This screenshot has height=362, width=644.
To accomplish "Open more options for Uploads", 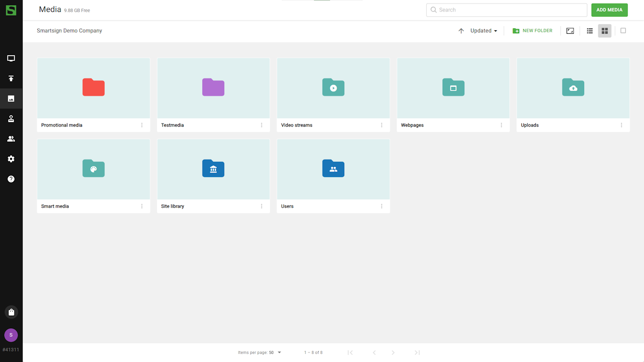I will [621, 125].
